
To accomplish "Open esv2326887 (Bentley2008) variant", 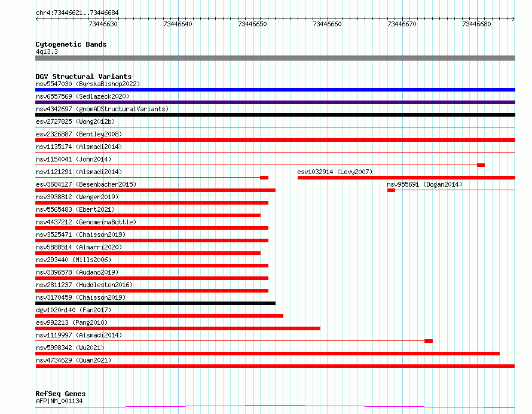I will tap(79, 134).
